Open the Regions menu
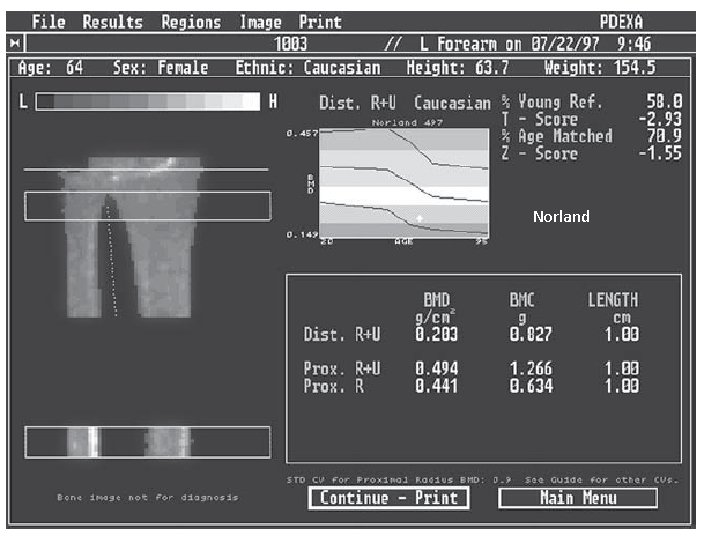This screenshot has width=720, height=540. pos(191,22)
